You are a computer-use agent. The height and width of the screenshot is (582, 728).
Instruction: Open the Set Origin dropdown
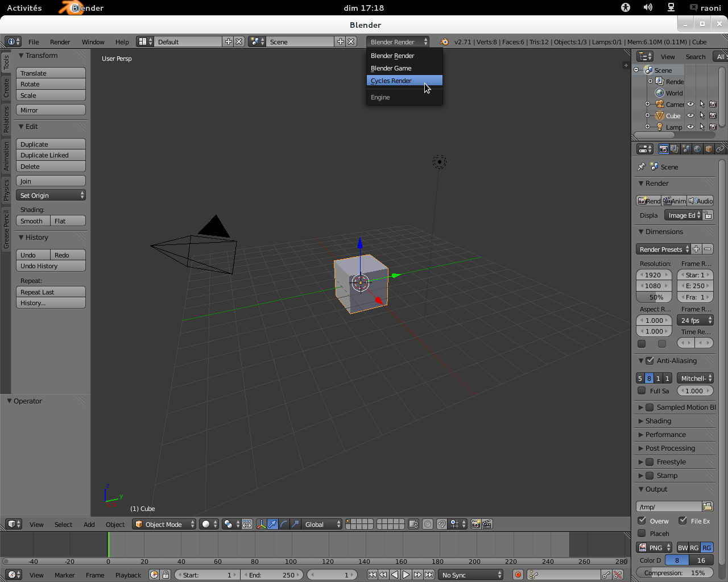click(51, 196)
